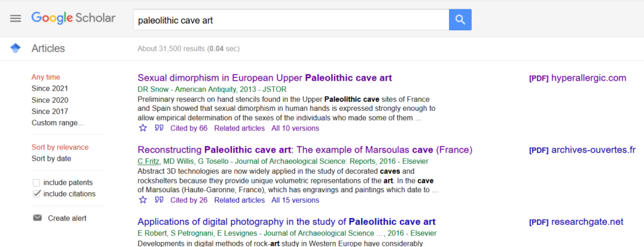The width and height of the screenshot is (644, 247).
Task: Click the blue search magnifier button
Action: point(460,20)
